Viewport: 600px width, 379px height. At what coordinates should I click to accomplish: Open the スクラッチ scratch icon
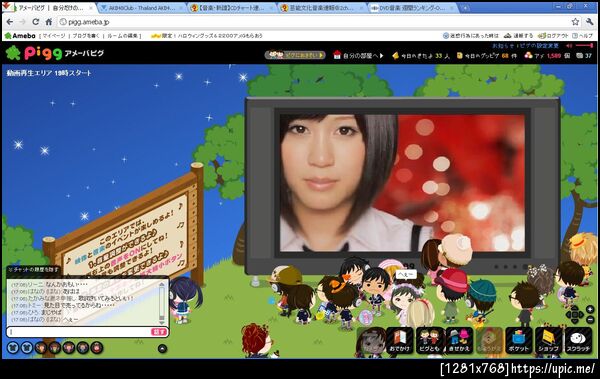(x=578, y=340)
